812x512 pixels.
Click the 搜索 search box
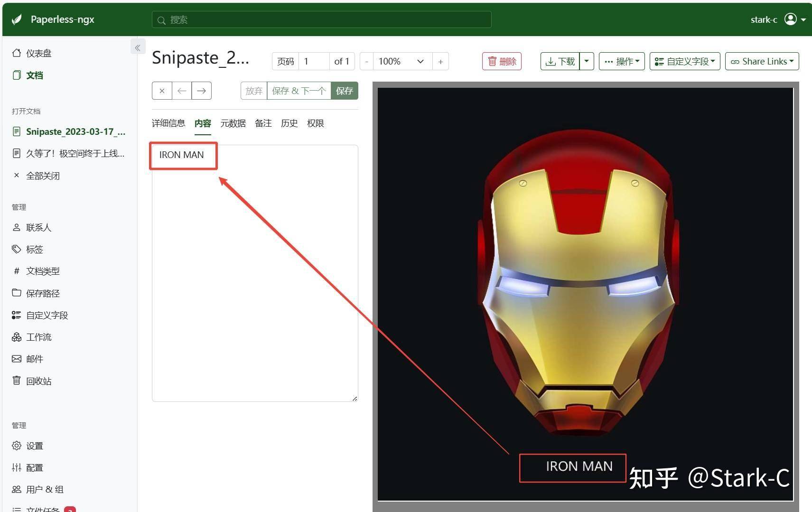tap(321, 19)
